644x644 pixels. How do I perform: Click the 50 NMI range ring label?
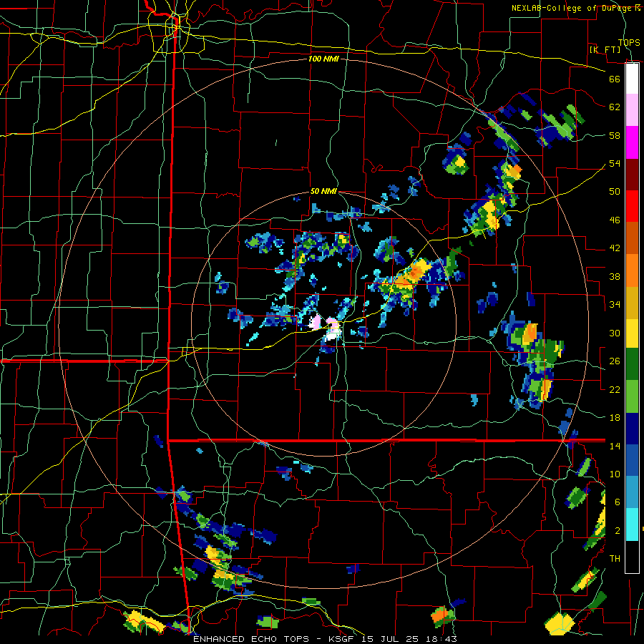click(x=323, y=191)
